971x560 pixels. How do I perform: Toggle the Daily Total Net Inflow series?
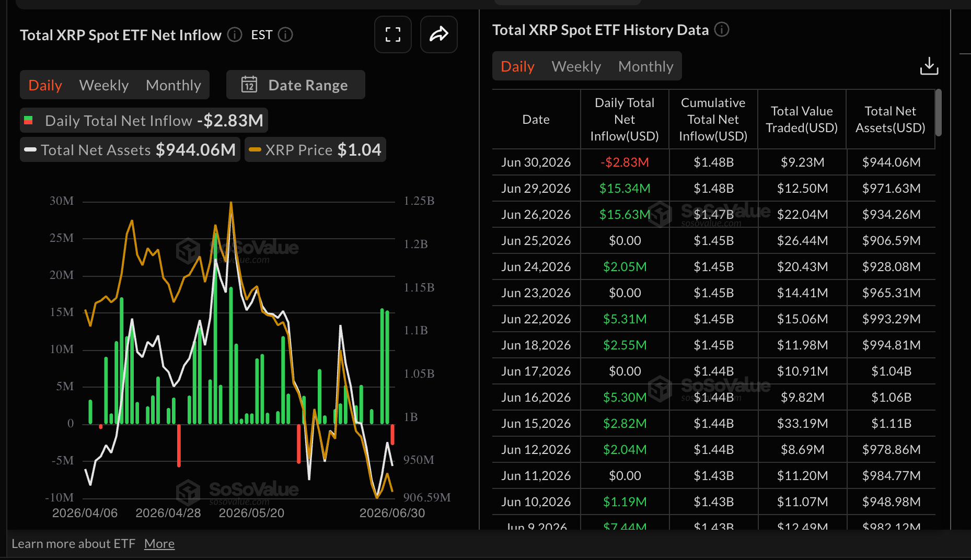pos(144,121)
